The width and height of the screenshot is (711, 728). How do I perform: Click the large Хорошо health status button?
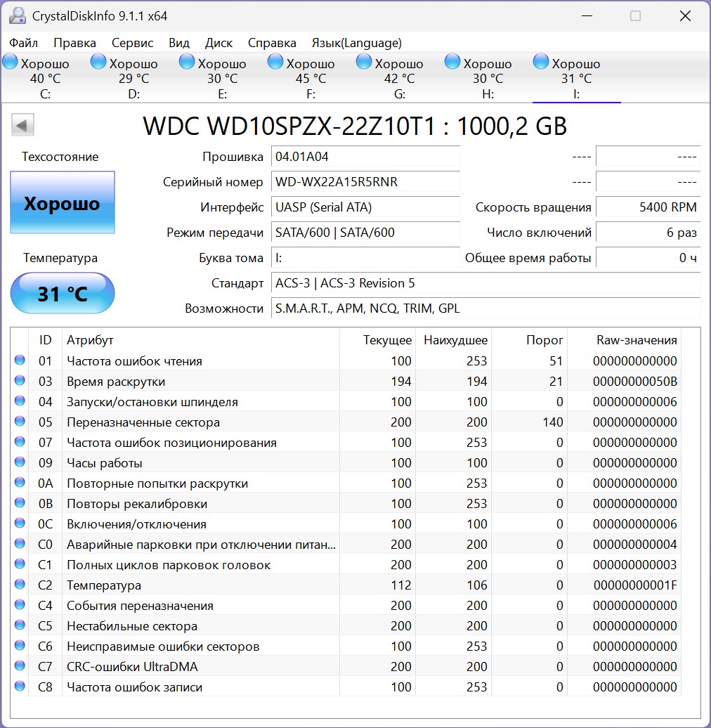(63, 202)
